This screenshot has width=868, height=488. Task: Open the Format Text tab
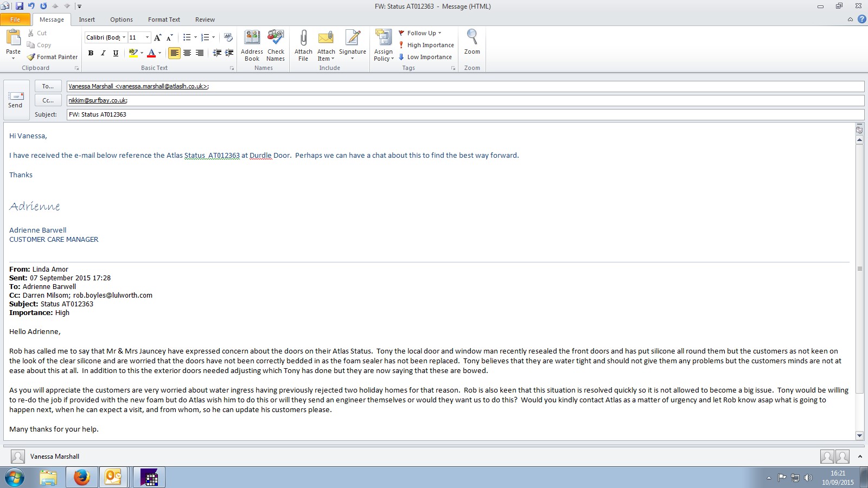[x=164, y=20]
